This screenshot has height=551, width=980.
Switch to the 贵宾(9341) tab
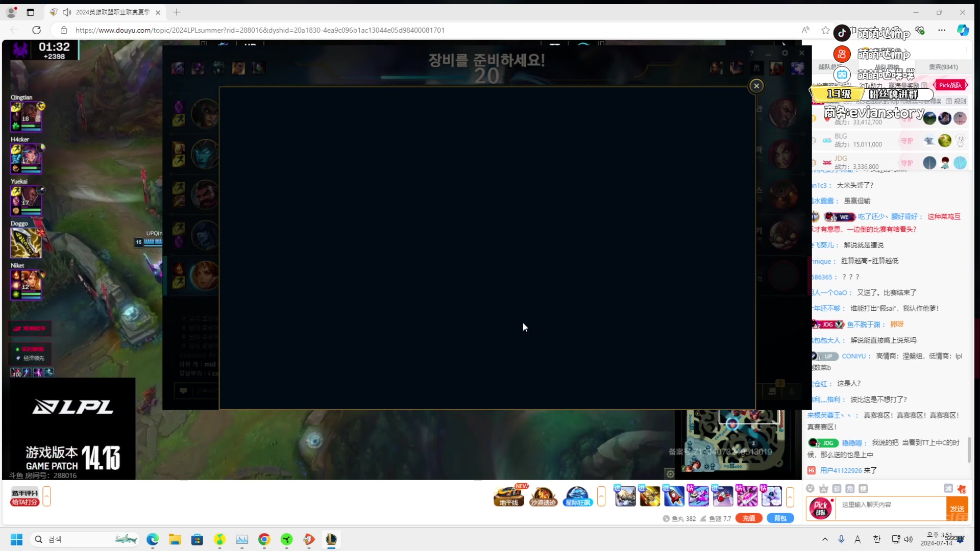(943, 67)
